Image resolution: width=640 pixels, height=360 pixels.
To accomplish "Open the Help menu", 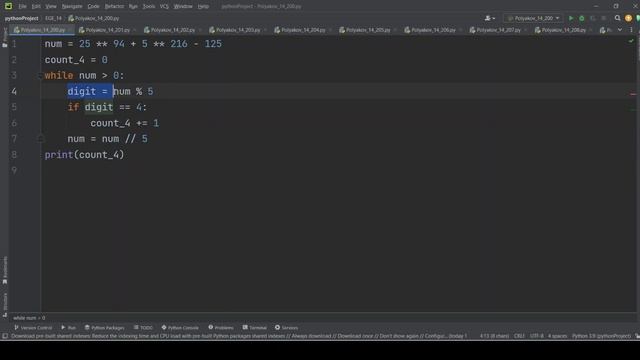I will click(x=203, y=7).
